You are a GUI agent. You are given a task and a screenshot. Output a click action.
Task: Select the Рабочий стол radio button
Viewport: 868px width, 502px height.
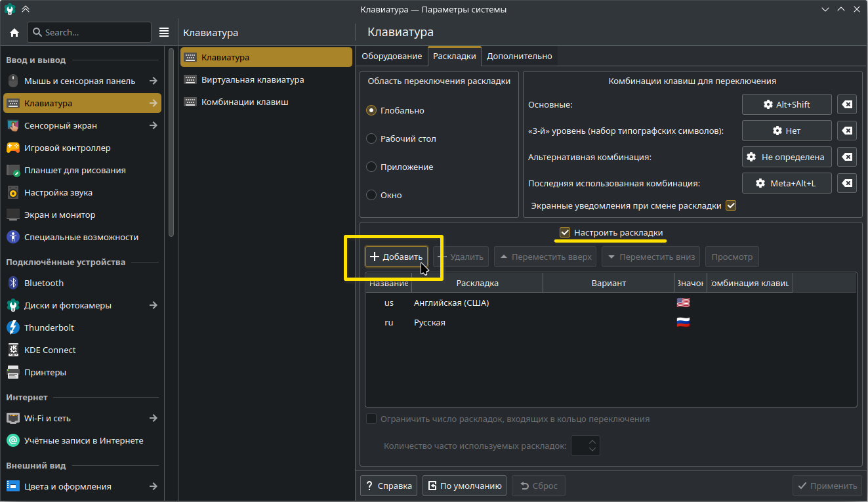point(371,138)
